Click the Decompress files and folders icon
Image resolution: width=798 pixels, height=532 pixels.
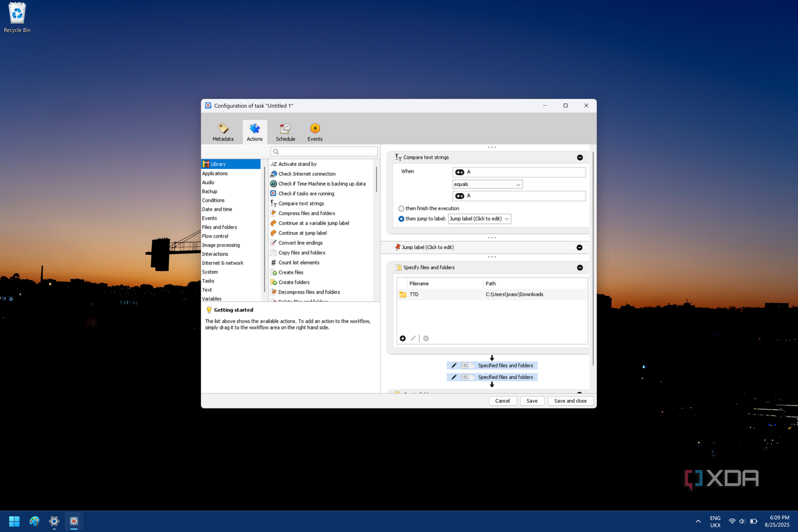274,292
